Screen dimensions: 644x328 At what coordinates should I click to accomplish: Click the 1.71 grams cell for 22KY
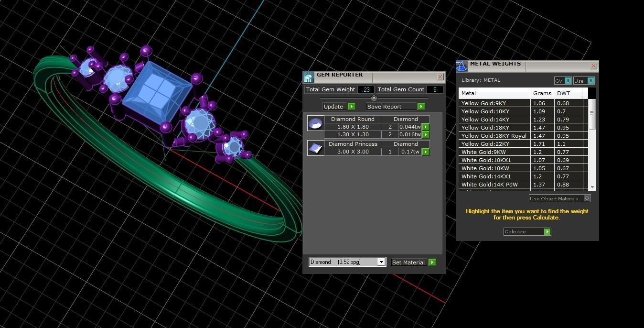pos(542,144)
